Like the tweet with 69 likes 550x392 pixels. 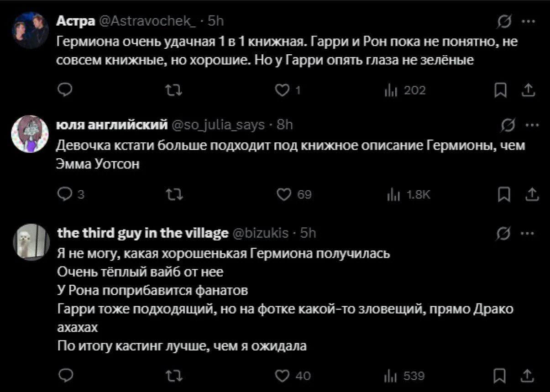[x=294, y=195]
